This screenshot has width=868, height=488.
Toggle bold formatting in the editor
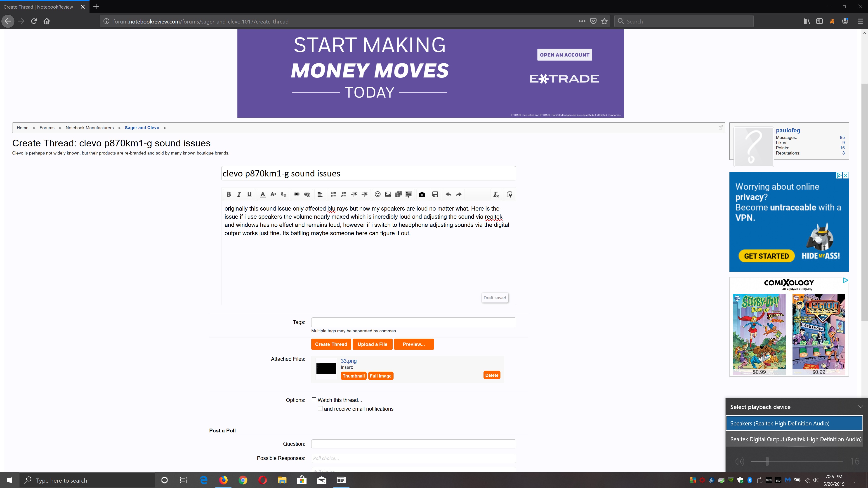coord(229,194)
